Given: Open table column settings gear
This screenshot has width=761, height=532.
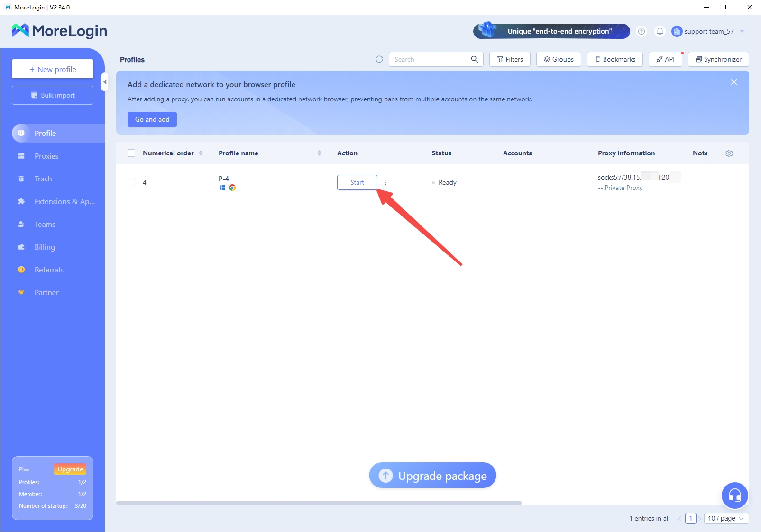Looking at the screenshot, I should 729,153.
